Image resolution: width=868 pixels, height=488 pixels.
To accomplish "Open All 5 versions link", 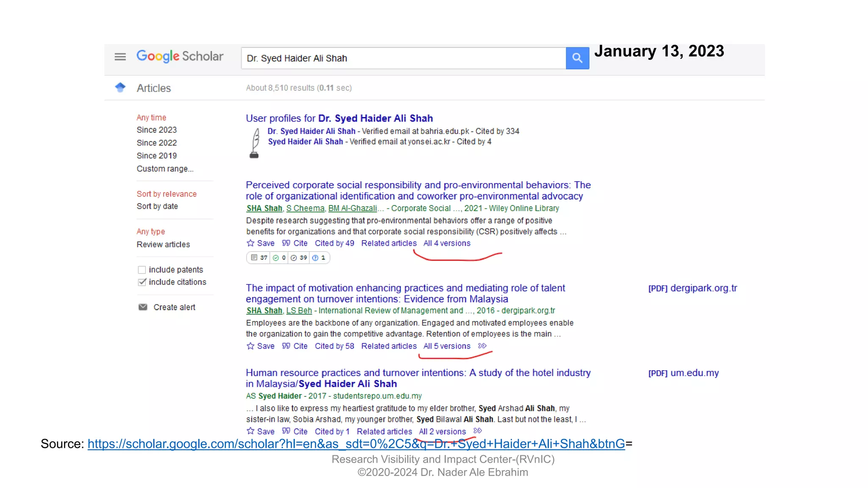I will coord(447,346).
